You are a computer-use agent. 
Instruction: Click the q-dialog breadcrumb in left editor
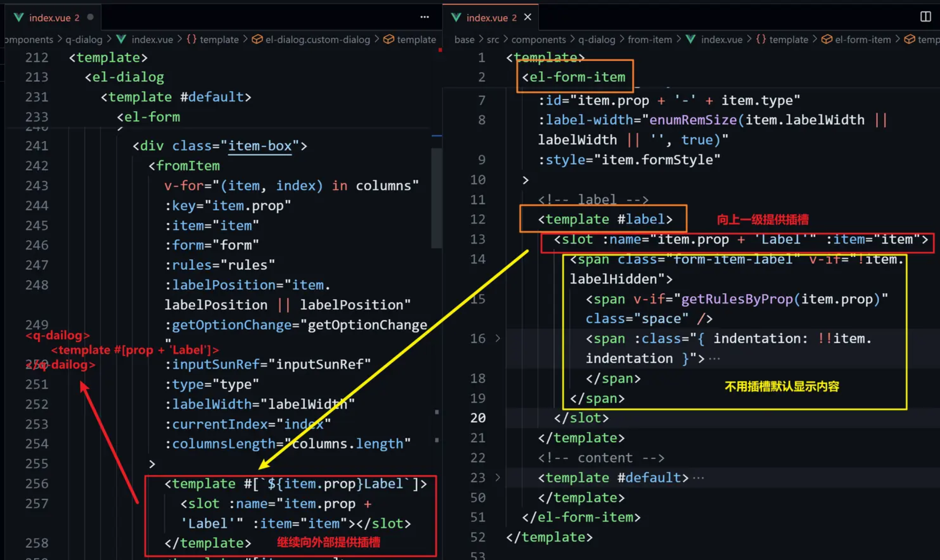(84, 39)
